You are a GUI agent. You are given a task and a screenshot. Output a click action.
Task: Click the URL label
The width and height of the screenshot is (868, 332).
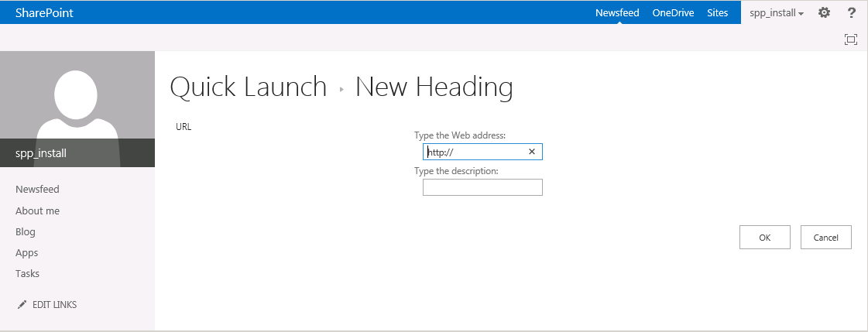point(184,127)
